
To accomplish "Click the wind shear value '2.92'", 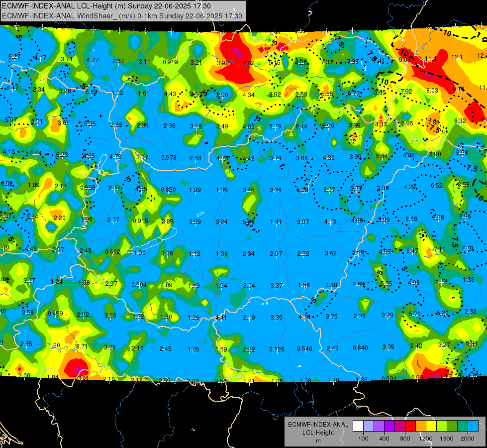I will click(x=83, y=314).
